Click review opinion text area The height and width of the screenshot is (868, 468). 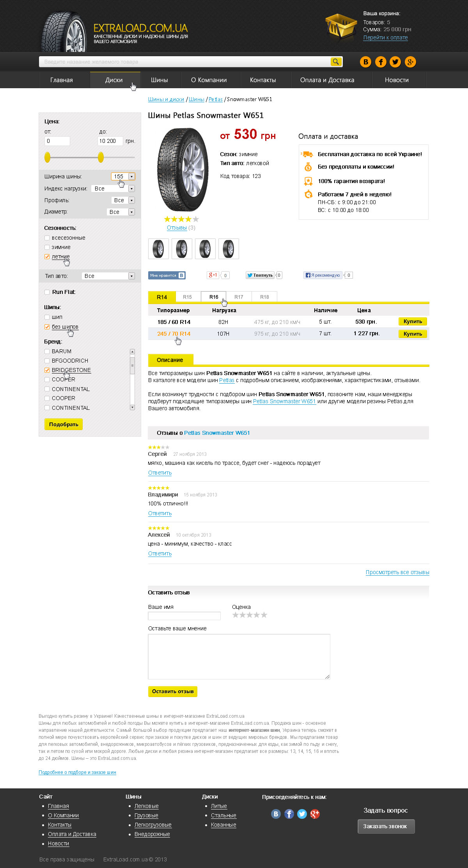239,656
